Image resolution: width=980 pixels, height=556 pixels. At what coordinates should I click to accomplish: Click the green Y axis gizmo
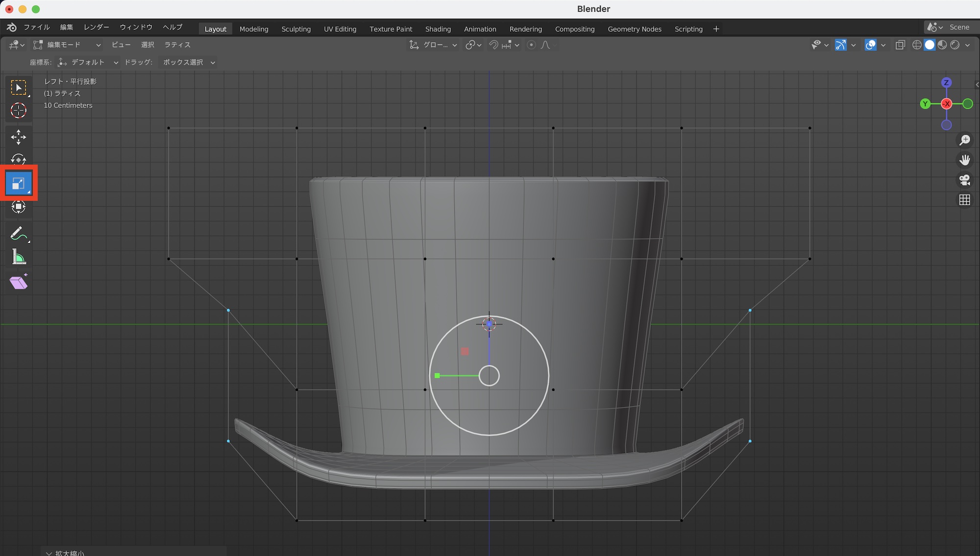925,104
